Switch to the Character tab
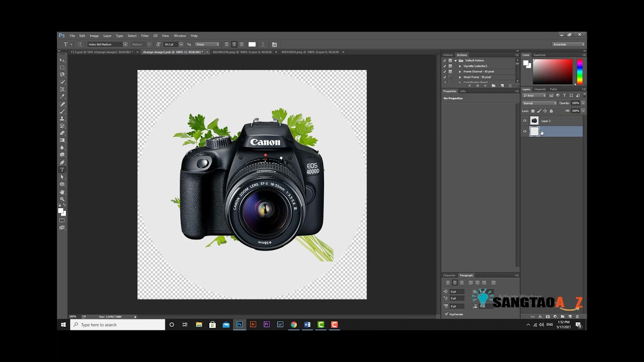This screenshot has width=644, height=362. (449, 275)
